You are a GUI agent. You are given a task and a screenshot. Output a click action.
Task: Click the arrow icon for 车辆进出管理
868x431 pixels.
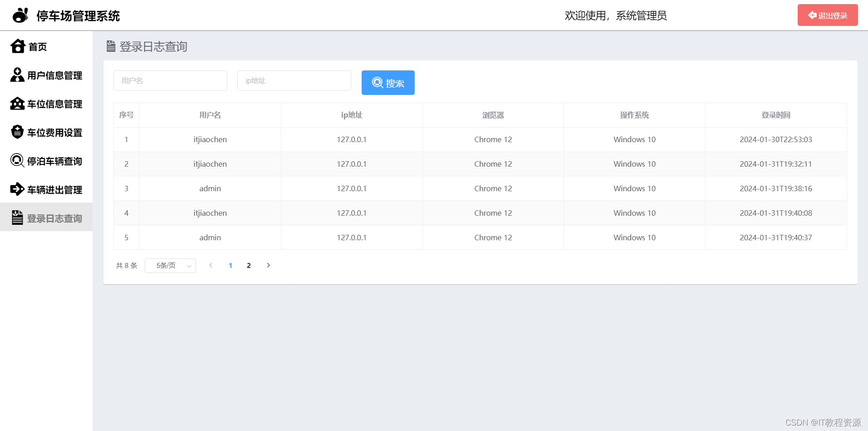click(x=17, y=189)
